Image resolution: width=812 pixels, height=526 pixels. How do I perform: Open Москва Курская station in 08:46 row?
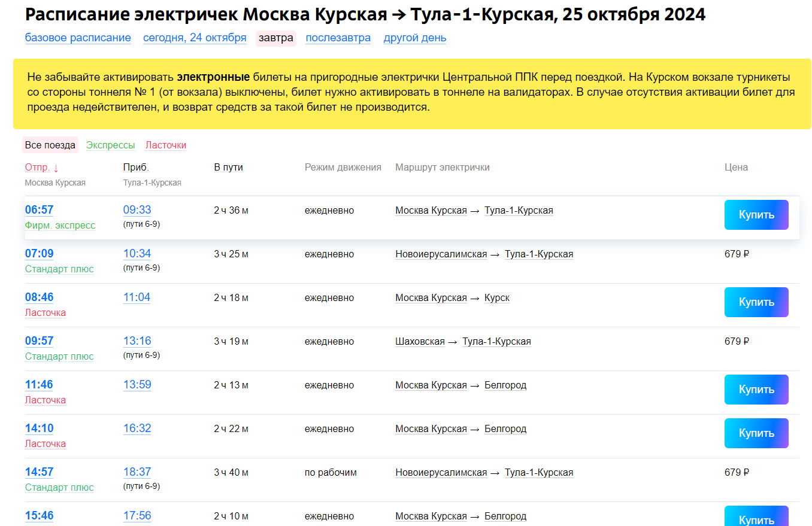(431, 298)
